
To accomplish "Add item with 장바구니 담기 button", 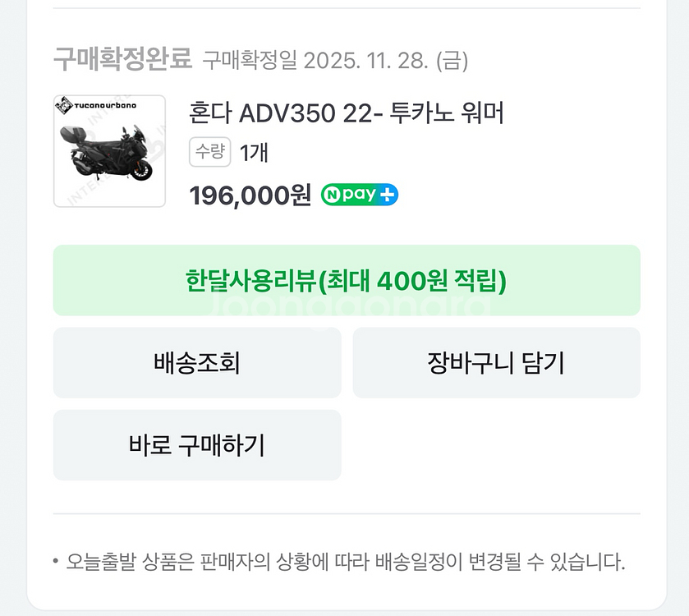I will 496,362.
